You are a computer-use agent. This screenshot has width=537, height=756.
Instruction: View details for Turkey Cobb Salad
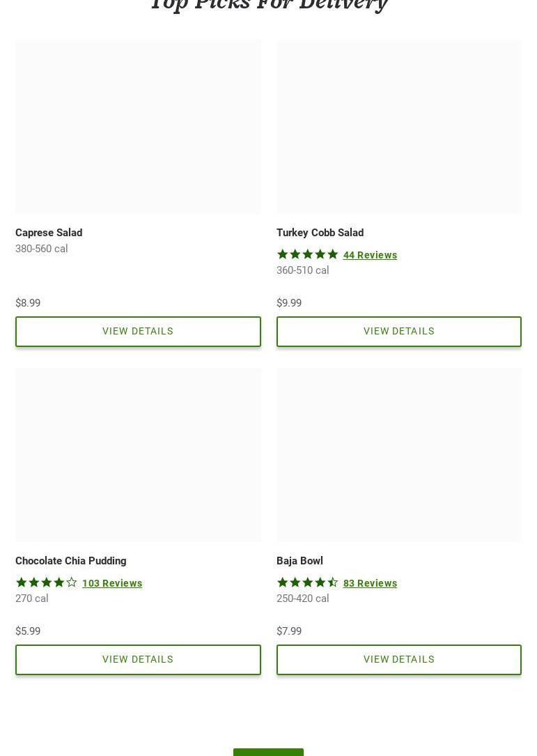pyautogui.click(x=398, y=332)
